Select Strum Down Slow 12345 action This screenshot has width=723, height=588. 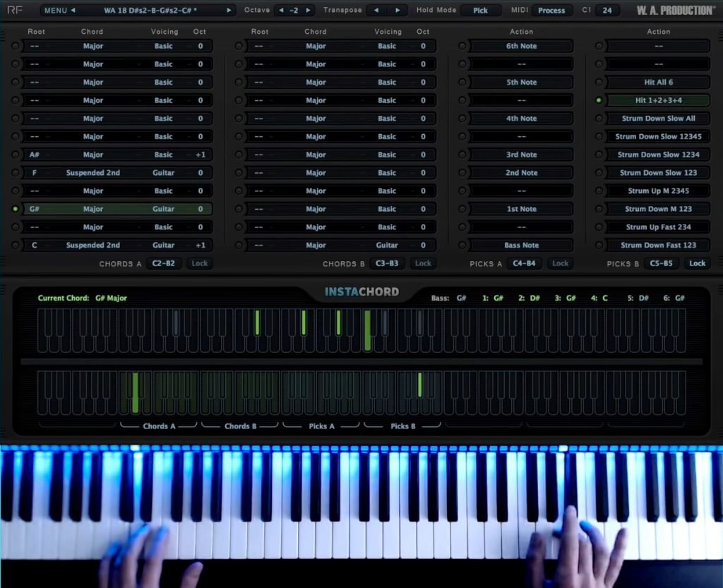point(659,136)
